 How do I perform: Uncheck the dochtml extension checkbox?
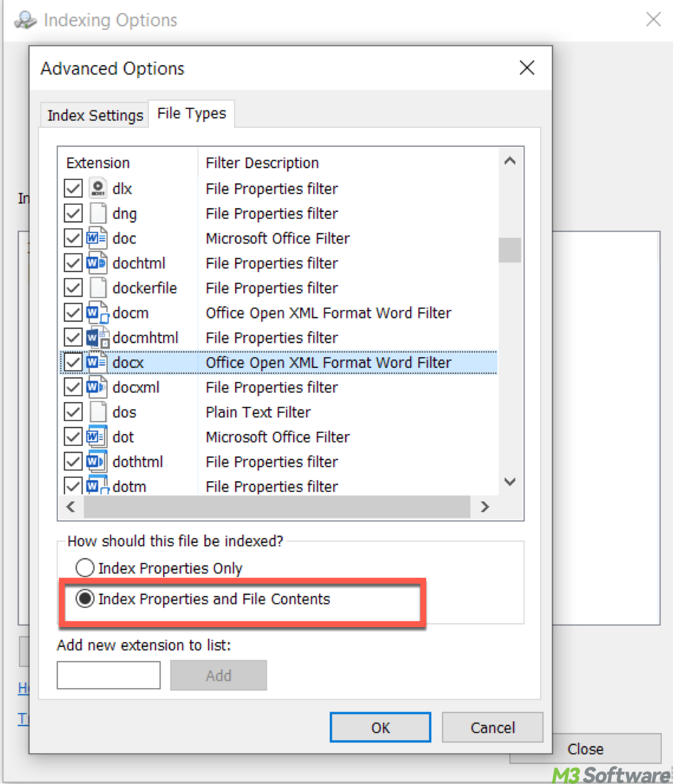point(73,262)
